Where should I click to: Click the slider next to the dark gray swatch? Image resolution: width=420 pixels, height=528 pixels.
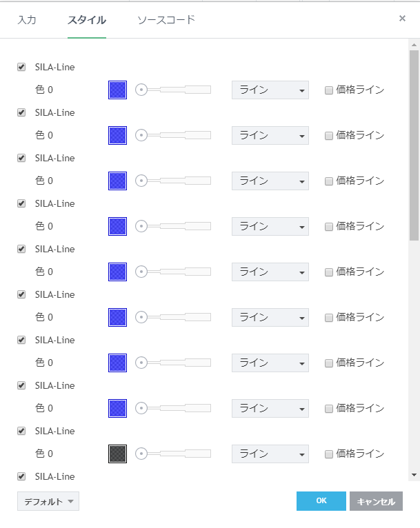tap(174, 454)
